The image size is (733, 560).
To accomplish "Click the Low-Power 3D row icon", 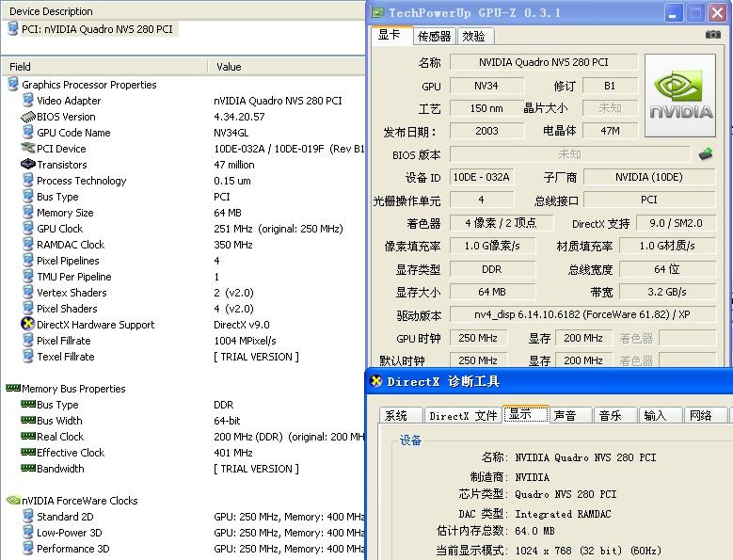I will (x=28, y=532).
